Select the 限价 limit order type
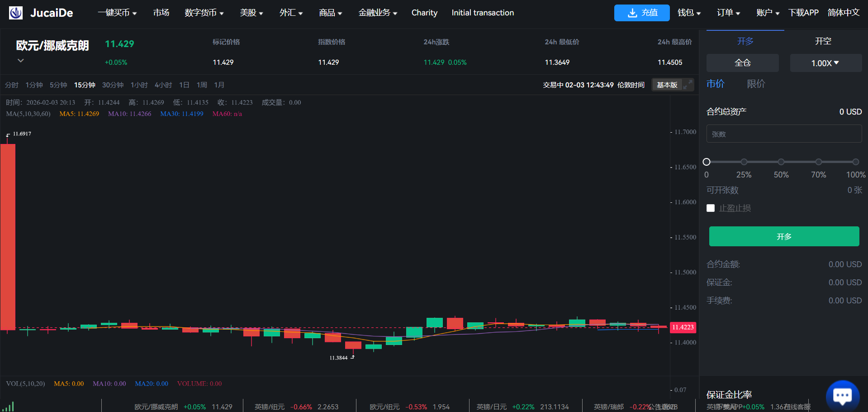This screenshot has width=868, height=412. (x=756, y=84)
